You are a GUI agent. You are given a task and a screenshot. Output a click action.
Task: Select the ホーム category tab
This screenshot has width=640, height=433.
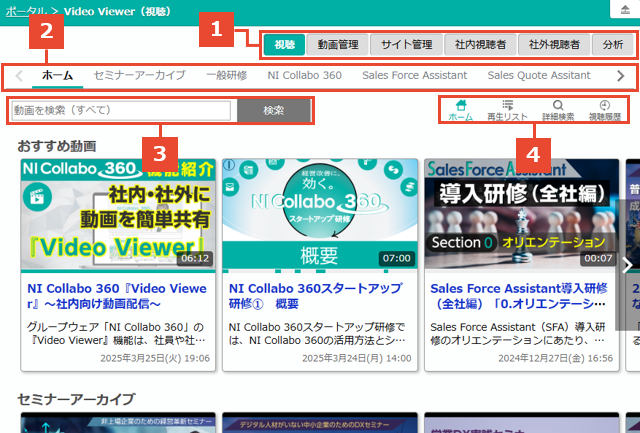[x=58, y=75]
